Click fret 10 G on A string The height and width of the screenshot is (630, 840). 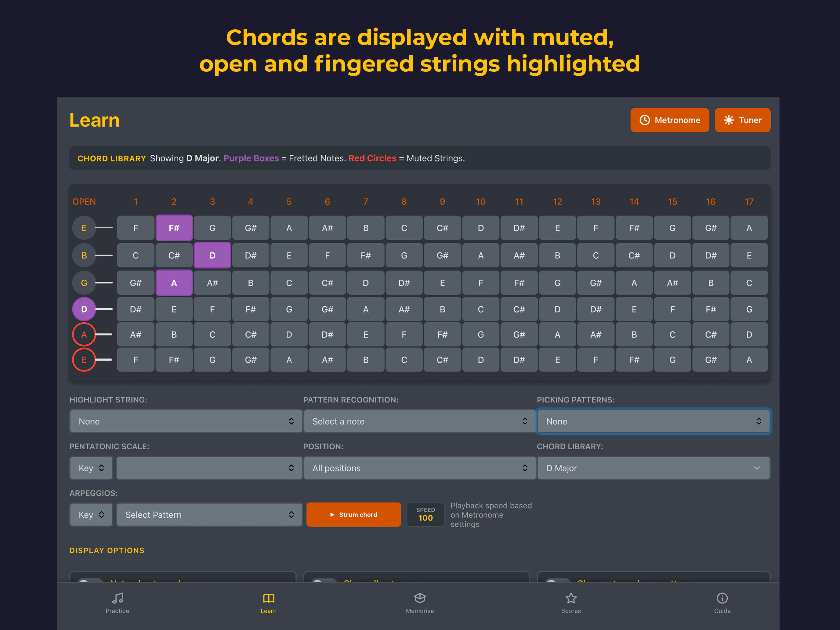(481, 335)
